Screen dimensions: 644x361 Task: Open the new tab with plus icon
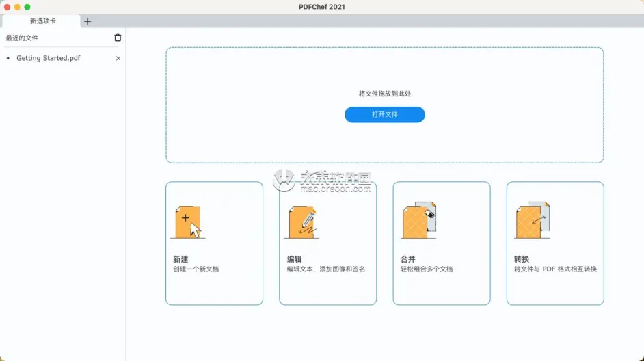pos(88,21)
